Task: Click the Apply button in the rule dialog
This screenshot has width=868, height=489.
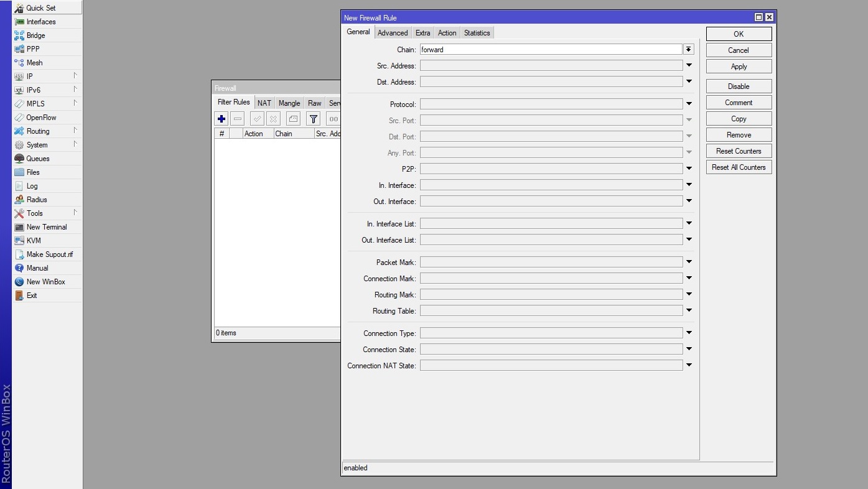Action: pyautogui.click(x=738, y=66)
